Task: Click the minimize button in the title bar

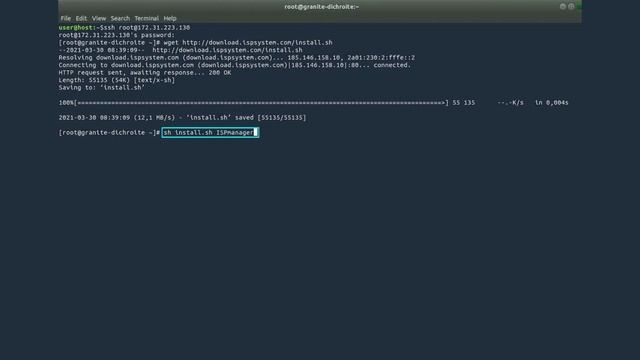Action: pos(562,7)
